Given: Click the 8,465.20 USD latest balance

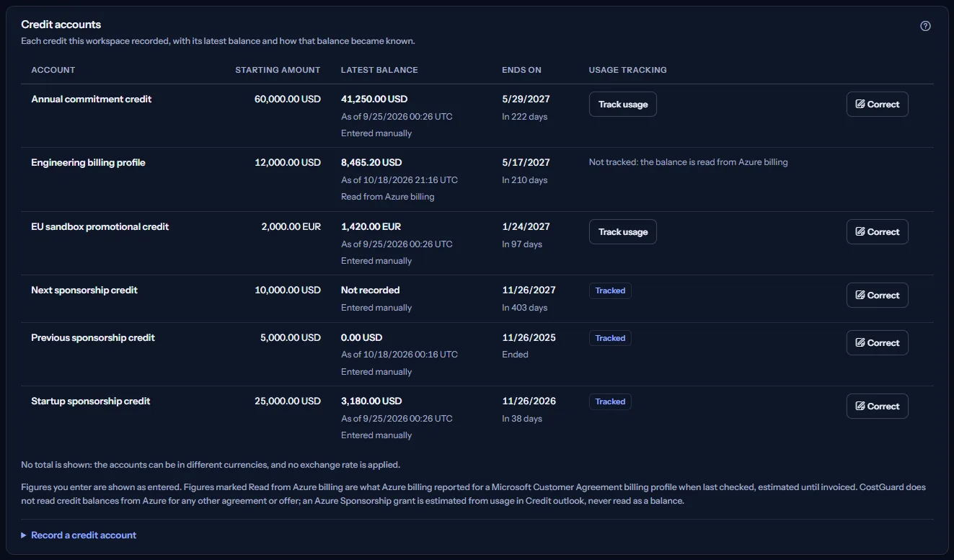Looking at the screenshot, I should click(371, 163).
